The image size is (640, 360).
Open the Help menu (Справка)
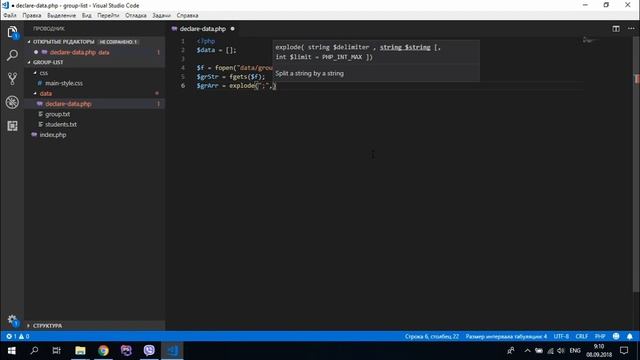(187, 16)
